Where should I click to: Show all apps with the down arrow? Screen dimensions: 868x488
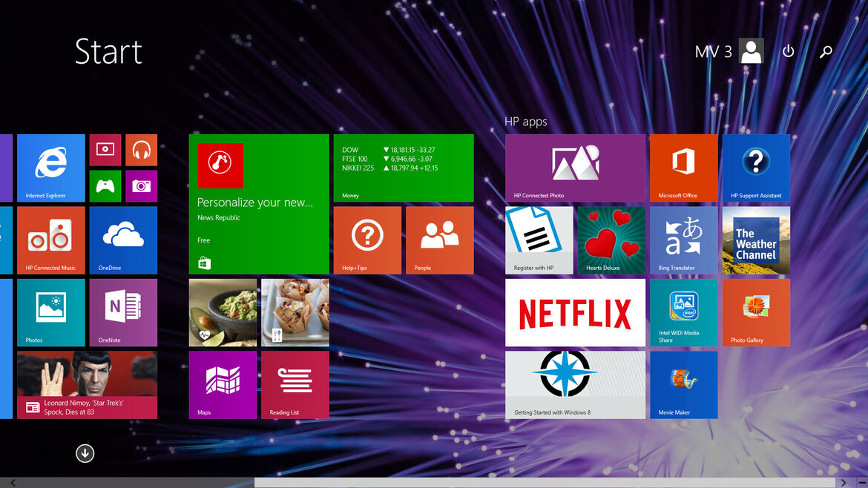85,454
